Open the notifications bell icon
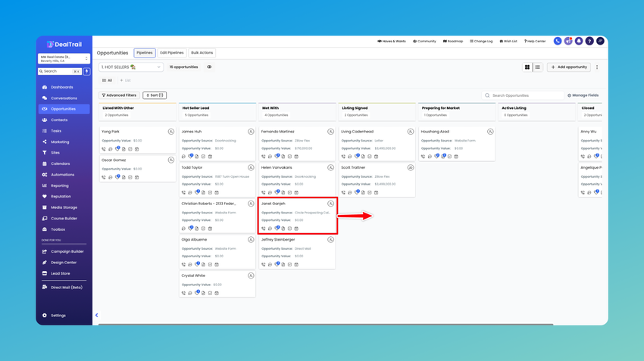 pos(579,41)
